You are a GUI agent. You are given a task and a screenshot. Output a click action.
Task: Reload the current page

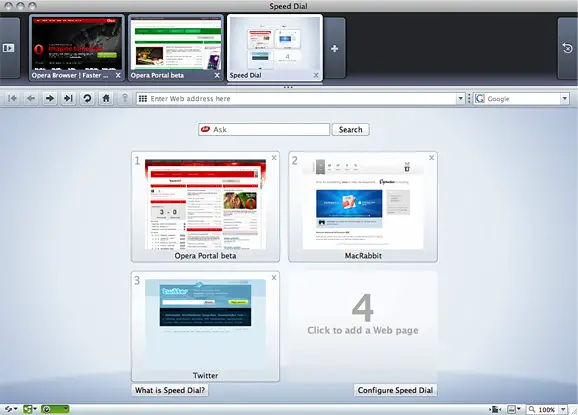click(87, 98)
